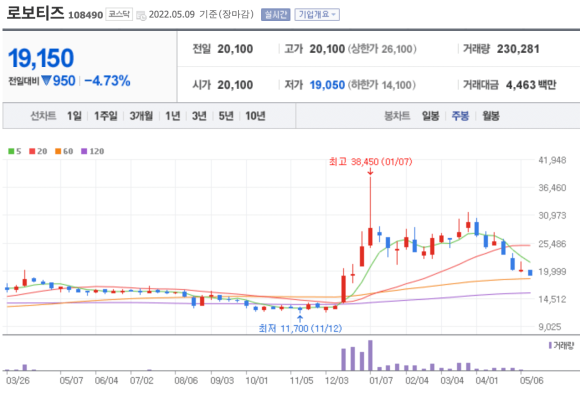This screenshot has height=393, width=580.
Task: Select the 3년 line chart tab
Action: click(199, 116)
